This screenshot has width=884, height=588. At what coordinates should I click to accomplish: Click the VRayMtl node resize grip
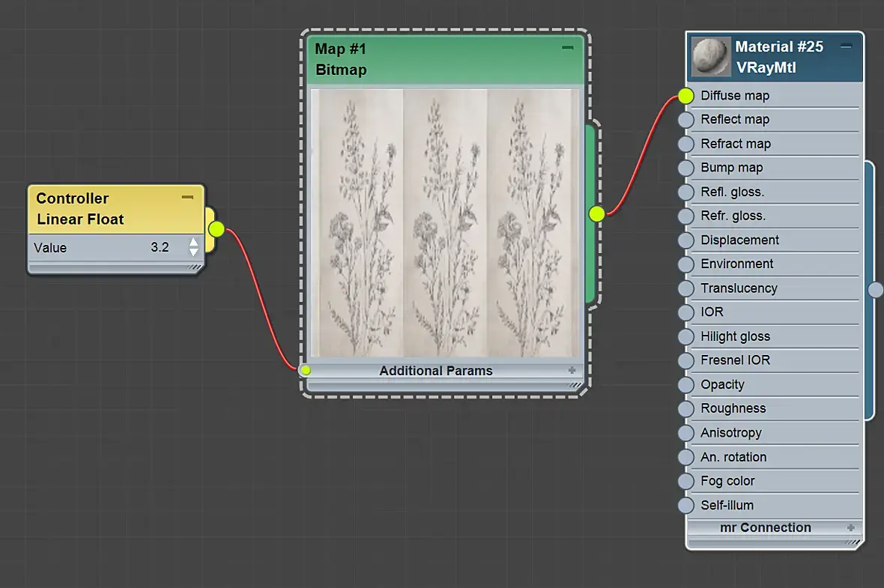(853, 543)
